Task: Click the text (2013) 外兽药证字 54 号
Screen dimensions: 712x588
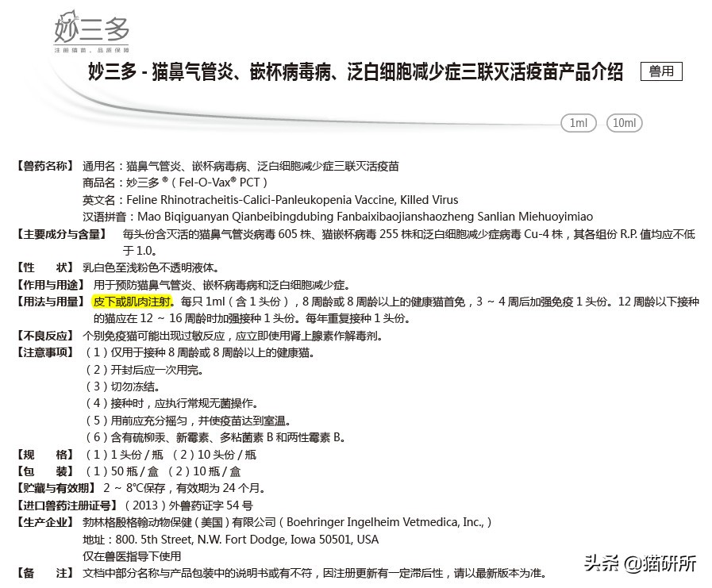Action: click(x=187, y=505)
